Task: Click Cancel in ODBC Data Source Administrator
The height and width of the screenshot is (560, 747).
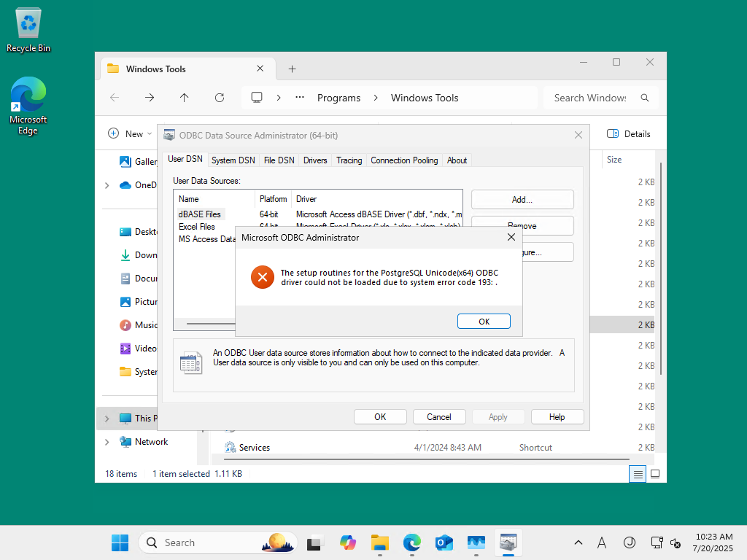Action: [x=438, y=416]
